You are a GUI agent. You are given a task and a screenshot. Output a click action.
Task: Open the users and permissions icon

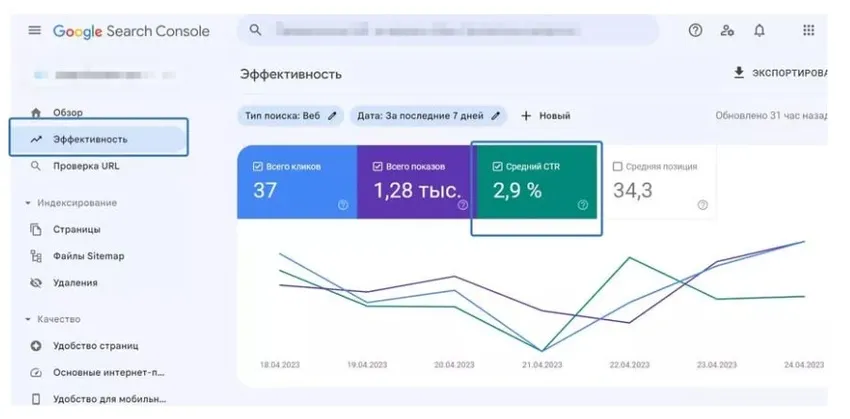(727, 31)
